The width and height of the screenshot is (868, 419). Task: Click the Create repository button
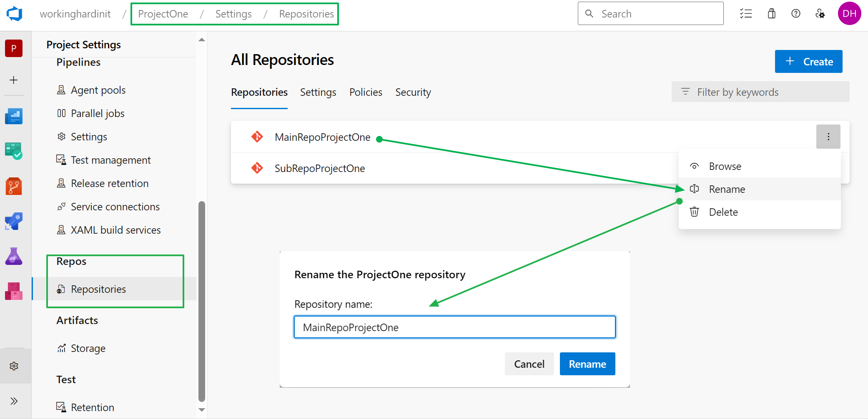[809, 62]
